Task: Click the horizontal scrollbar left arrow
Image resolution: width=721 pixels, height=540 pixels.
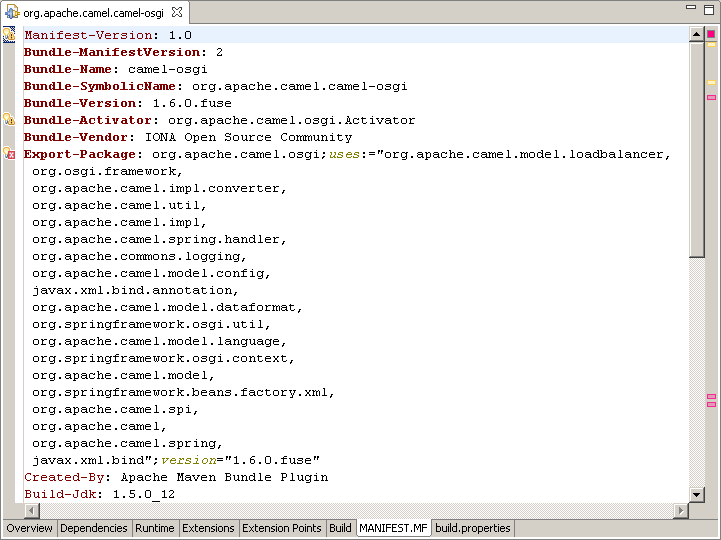Action: point(32,510)
